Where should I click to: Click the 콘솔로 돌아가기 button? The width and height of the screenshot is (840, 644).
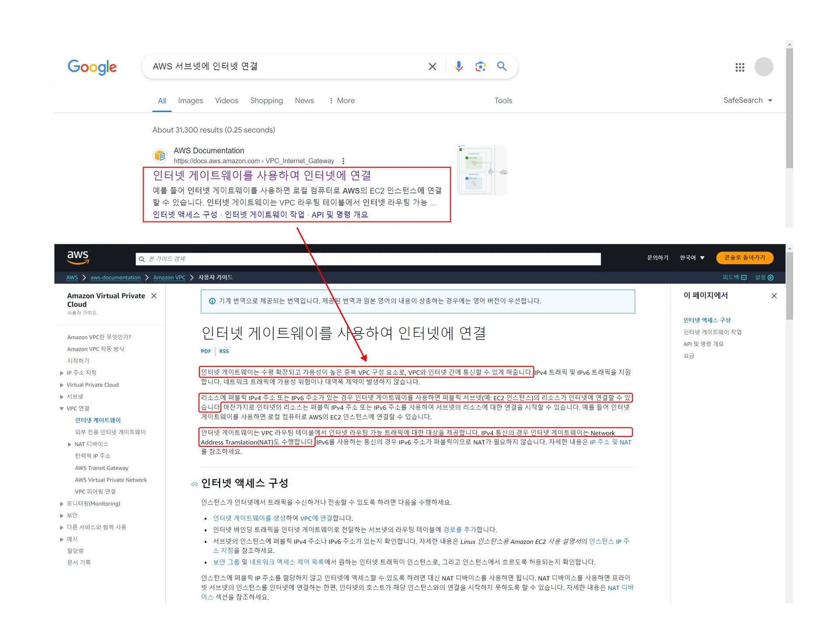(745, 258)
